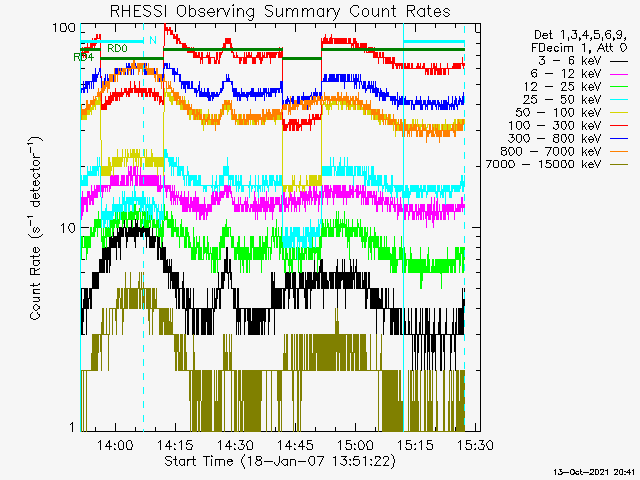Click the red line swatch for 100 - 300 keV

tap(619, 126)
